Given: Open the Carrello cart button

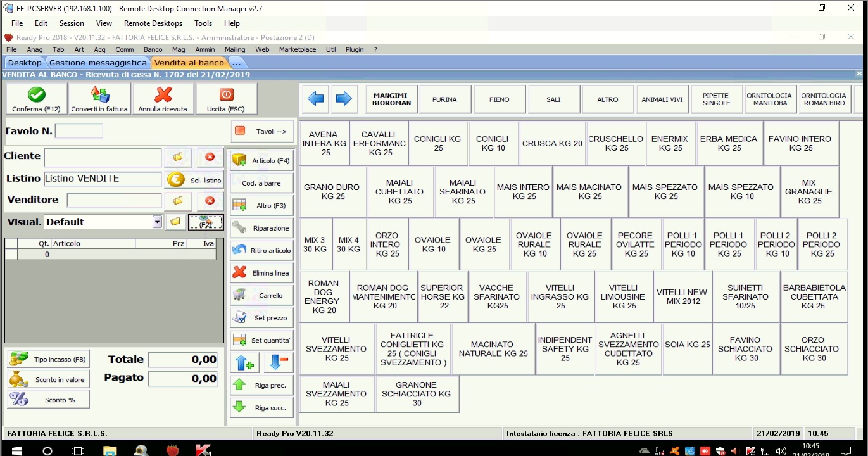Looking at the screenshot, I should click(262, 295).
